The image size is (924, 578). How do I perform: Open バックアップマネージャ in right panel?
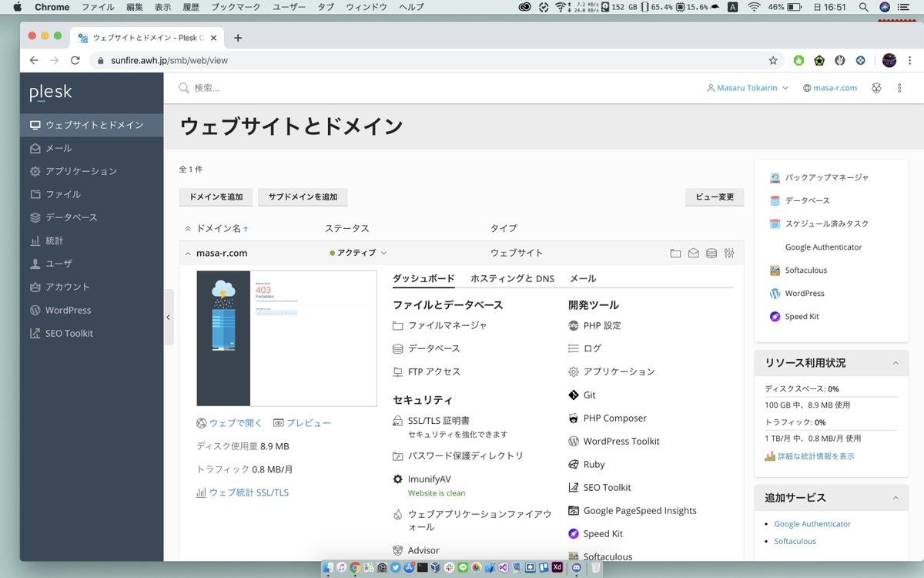pyautogui.click(x=819, y=177)
